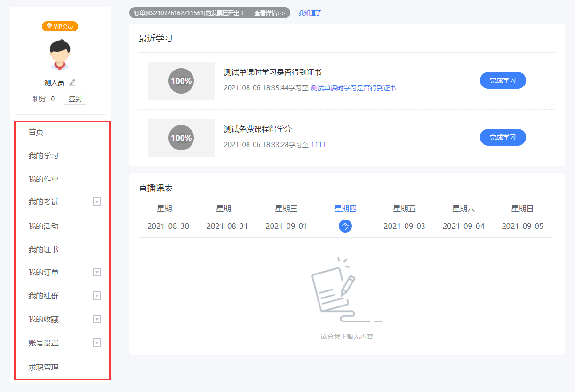Click the 100% progress circle for 测试单课时学习是否得到证书
575x392 pixels.
[181, 81]
